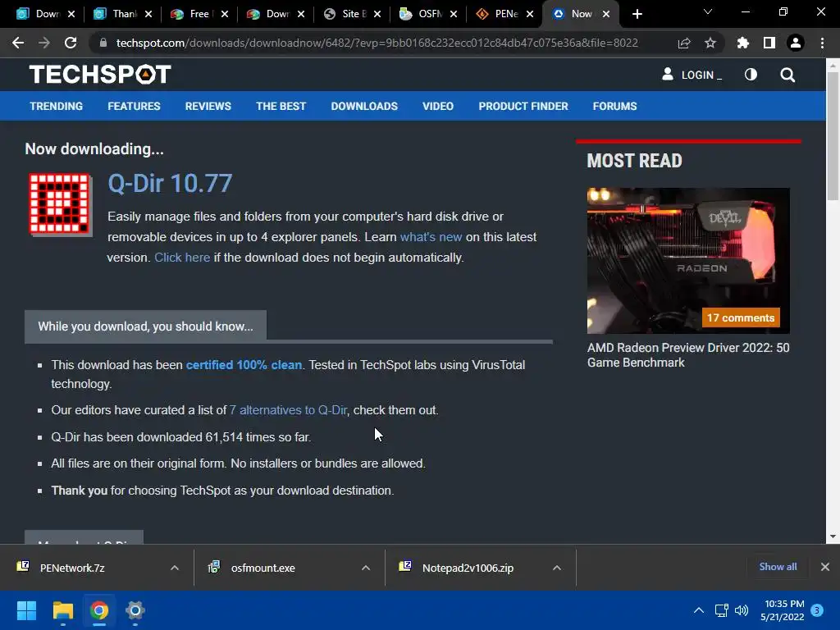Open "7 alternatives to Q-Dir" link
This screenshot has width=840, height=630.
click(288, 410)
